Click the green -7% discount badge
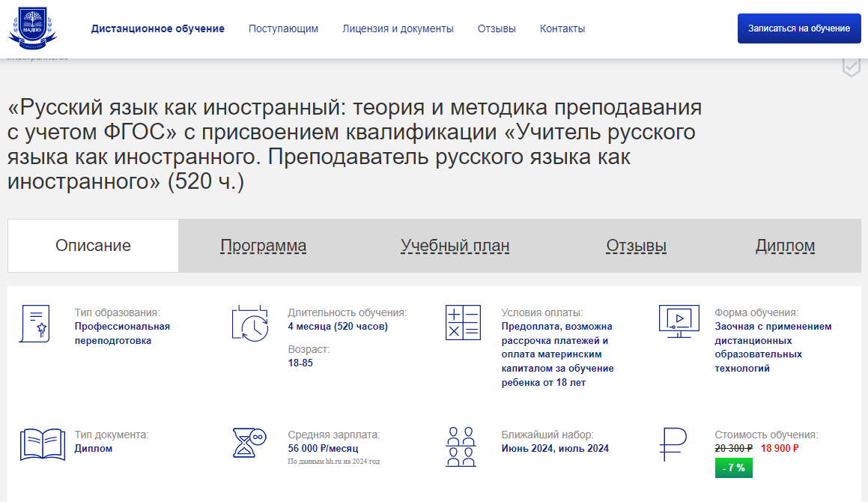Viewport: 868px width, 502px height. 733,468
